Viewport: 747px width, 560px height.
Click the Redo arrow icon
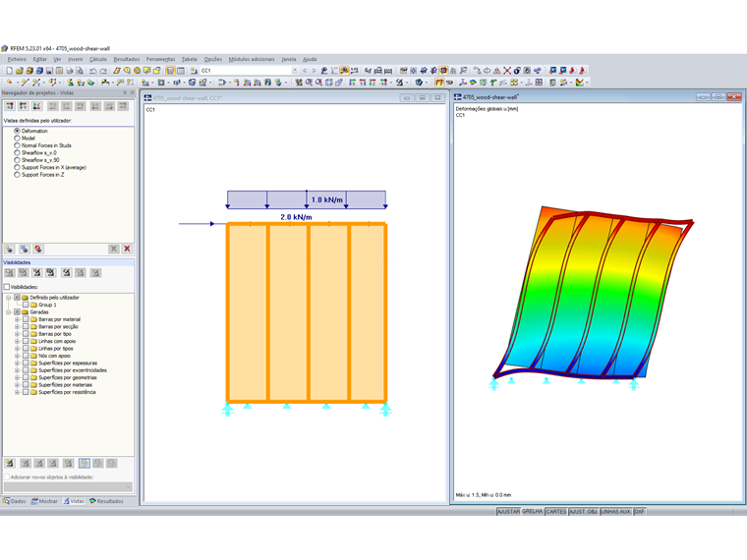pos(103,71)
